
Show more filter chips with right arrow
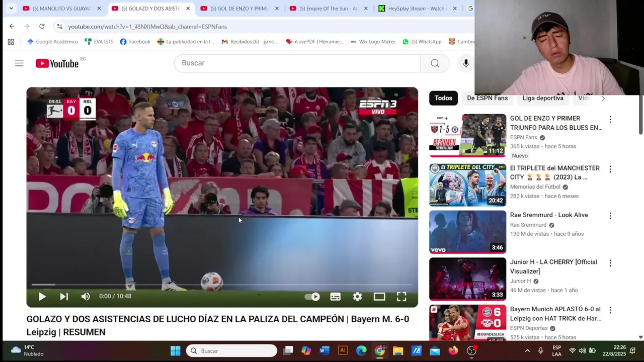tap(603, 99)
